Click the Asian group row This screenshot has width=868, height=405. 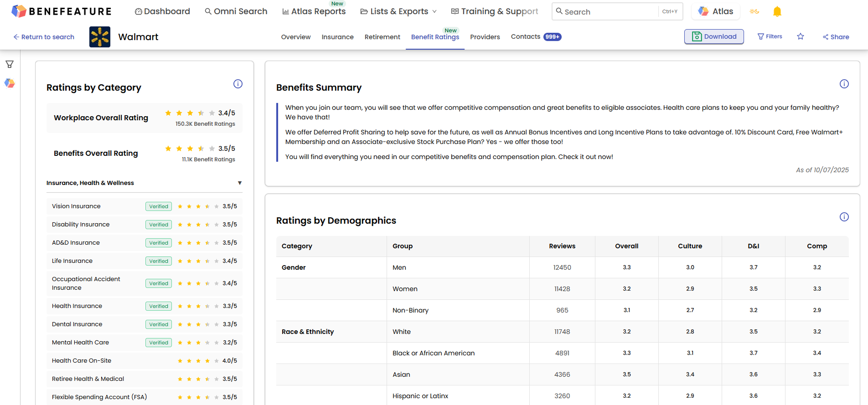click(x=563, y=374)
